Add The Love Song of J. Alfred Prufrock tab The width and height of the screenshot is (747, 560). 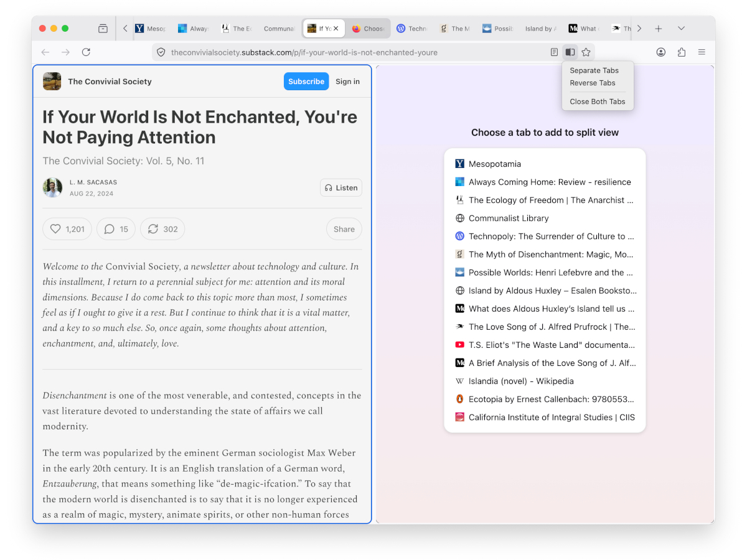545,326
